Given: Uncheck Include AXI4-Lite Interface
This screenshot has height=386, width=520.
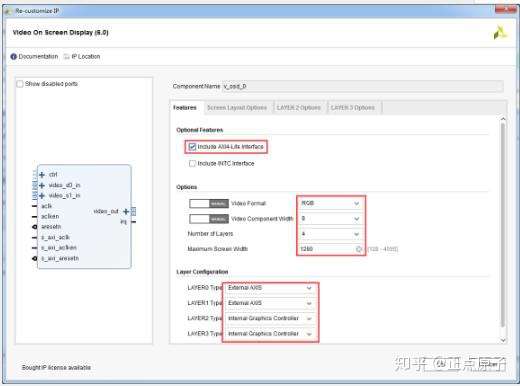Looking at the screenshot, I should tap(192, 147).
